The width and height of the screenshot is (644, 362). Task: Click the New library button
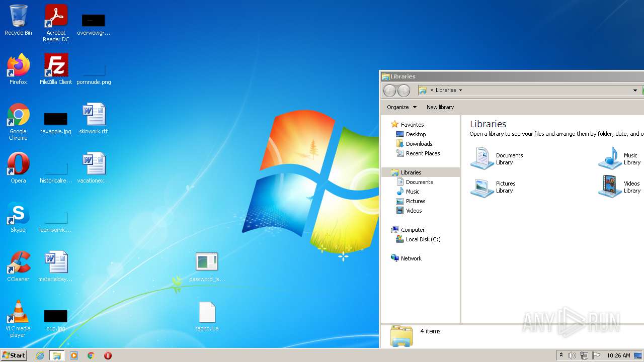tap(440, 107)
